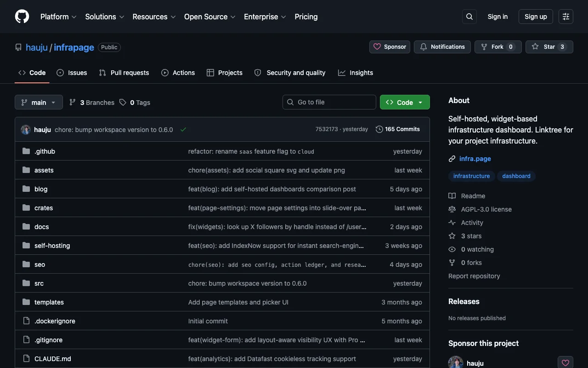This screenshot has width=588, height=368.
Task: Click the Sign in link
Action: point(498,17)
